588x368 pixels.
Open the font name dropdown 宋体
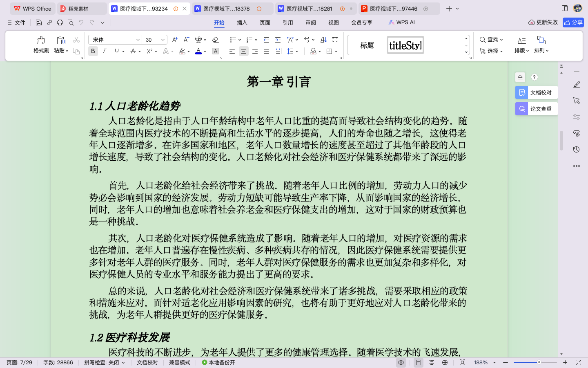coord(138,40)
